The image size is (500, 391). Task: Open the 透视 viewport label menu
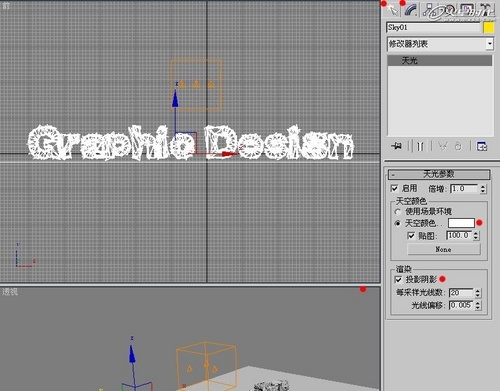click(10, 292)
